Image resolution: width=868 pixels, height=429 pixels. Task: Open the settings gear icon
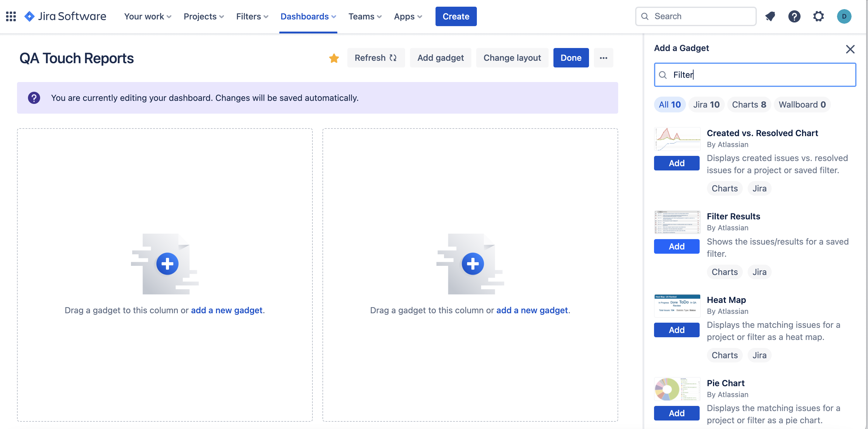(x=818, y=16)
